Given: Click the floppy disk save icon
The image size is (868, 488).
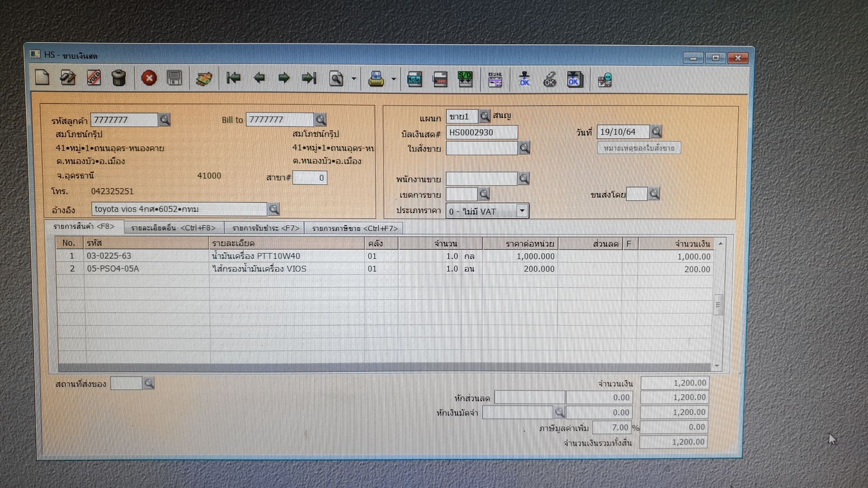Looking at the screenshot, I should [x=174, y=78].
